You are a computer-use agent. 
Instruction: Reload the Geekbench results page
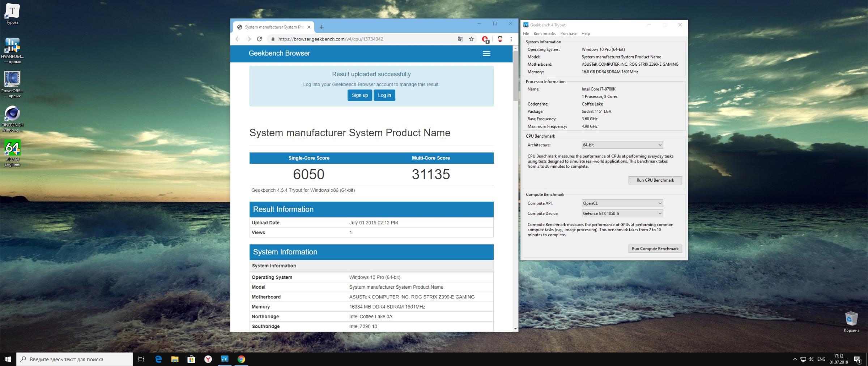click(259, 39)
